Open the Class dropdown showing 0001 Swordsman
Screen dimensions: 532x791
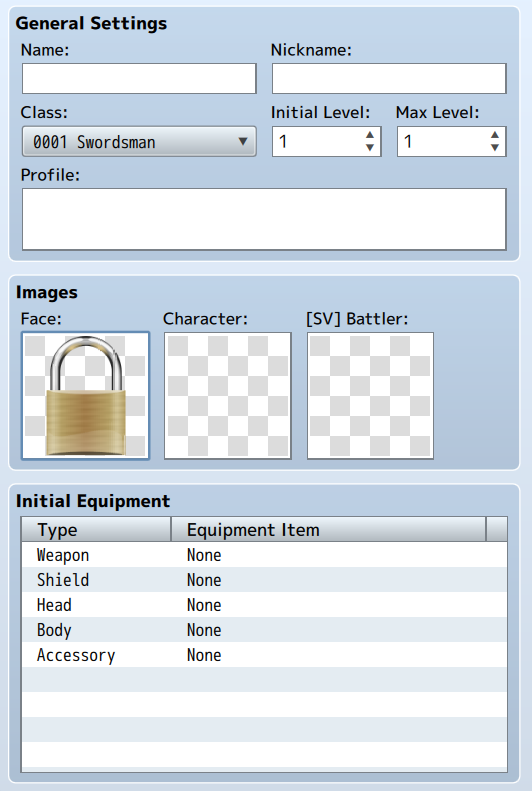tap(139, 141)
